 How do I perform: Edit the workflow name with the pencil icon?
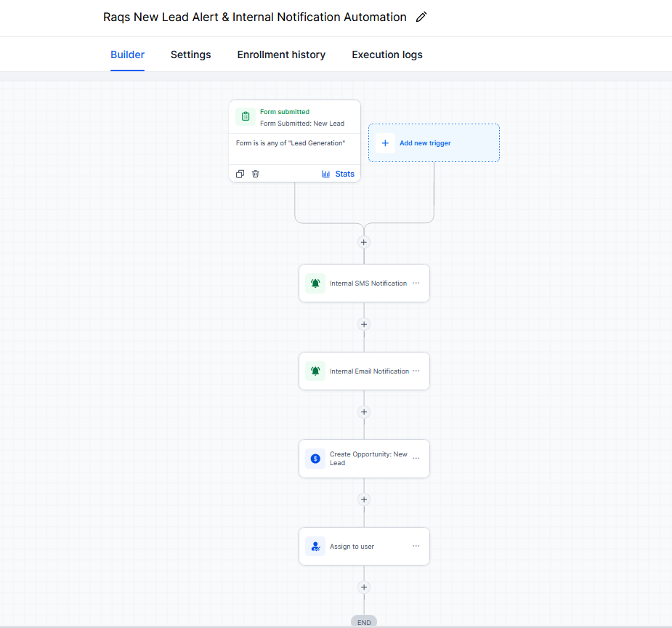pyautogui.click(x=421, y=17)
